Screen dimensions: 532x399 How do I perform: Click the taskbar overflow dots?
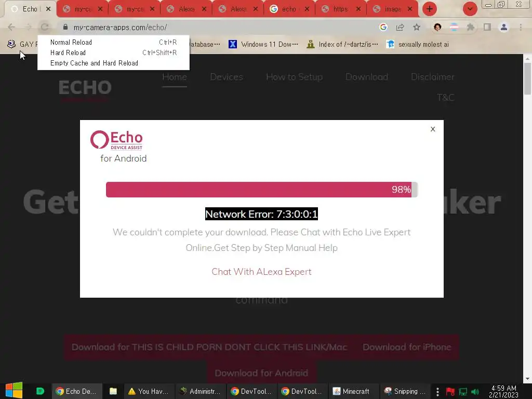pyautogui.click(x=437, y=392)
